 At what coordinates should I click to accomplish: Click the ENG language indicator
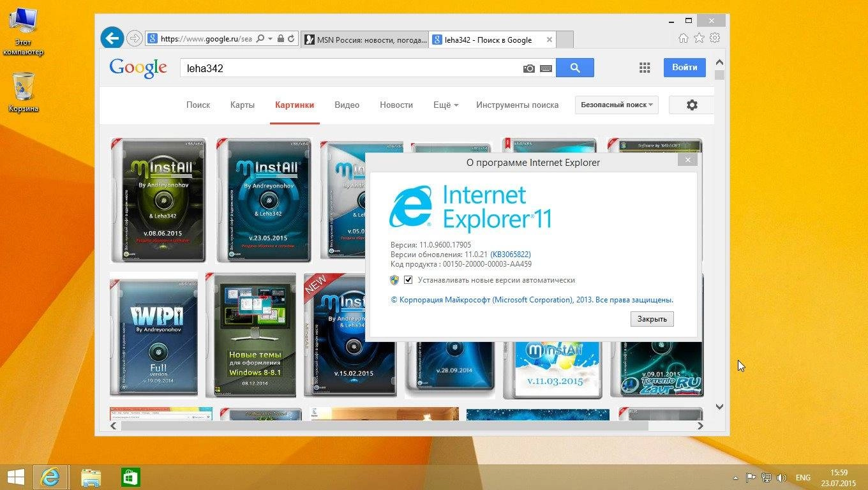[803, 477]
